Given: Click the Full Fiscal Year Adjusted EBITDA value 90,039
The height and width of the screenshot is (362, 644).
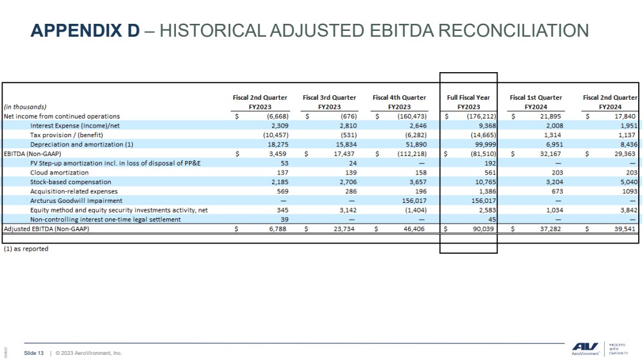Looking at the screenshot, I should pyautogui.click(x=480, y=229).
